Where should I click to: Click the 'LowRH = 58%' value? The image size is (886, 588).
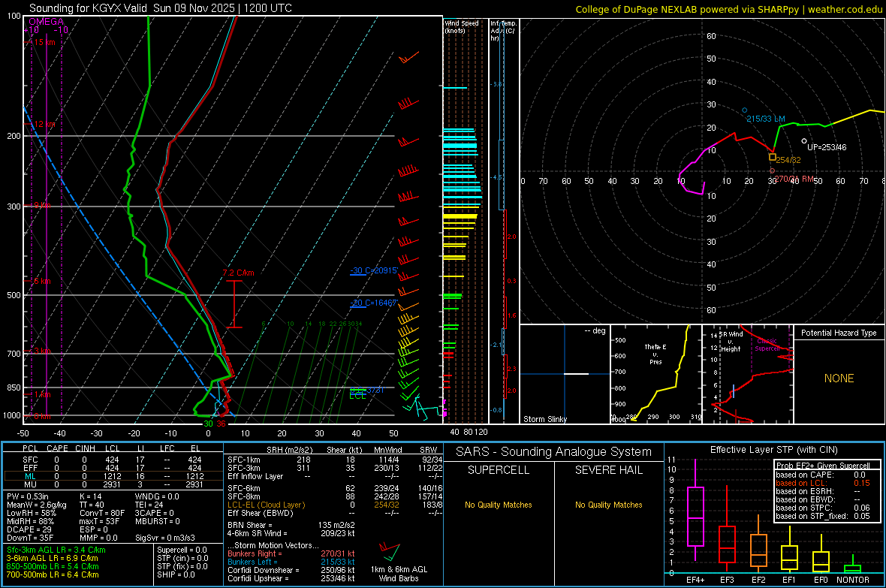[x=31, y=513]
